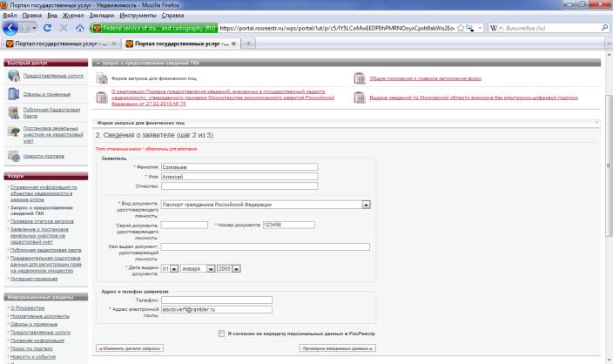Open the issue day dropdown showing 01

[x=174, y=268]
